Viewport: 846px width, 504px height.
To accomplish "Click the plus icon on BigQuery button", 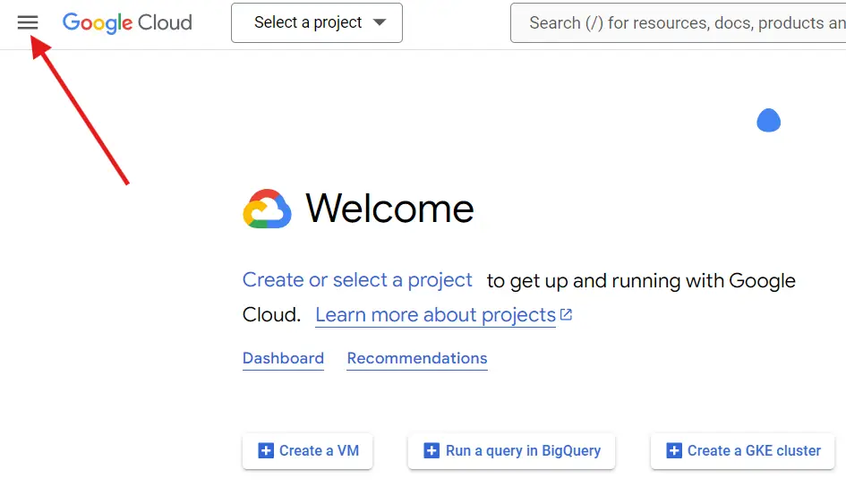I will click(x=432, y=451).
